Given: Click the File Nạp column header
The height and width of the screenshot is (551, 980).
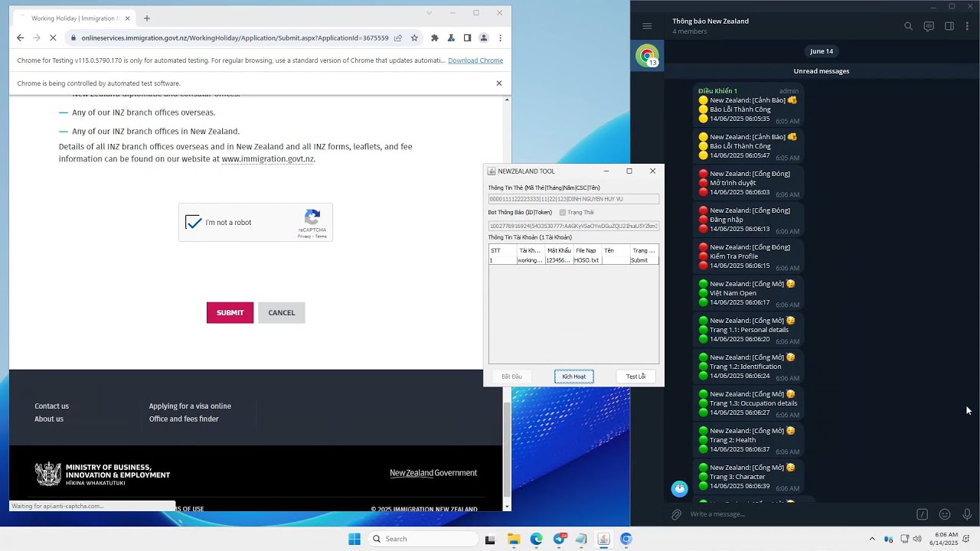Looking at the screenshot, I should (587, 250).
